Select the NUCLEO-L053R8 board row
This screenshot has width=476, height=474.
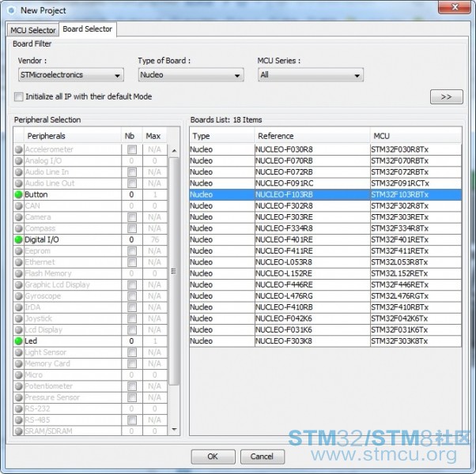pyautogui.click(x=326, y=262)
